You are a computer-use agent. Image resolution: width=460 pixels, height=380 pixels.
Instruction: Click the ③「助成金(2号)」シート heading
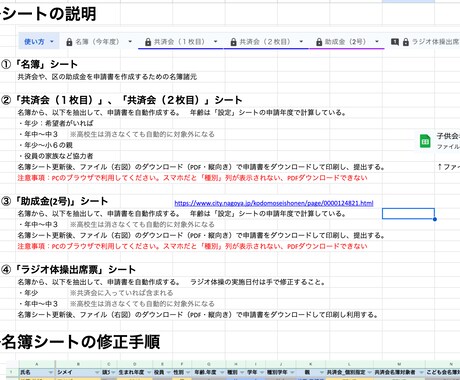[x=54, y=201]
